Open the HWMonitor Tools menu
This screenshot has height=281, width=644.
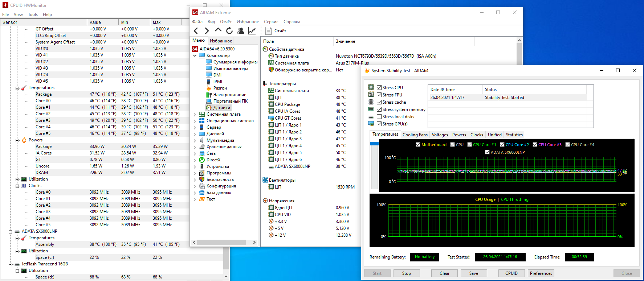click(33, 15)
